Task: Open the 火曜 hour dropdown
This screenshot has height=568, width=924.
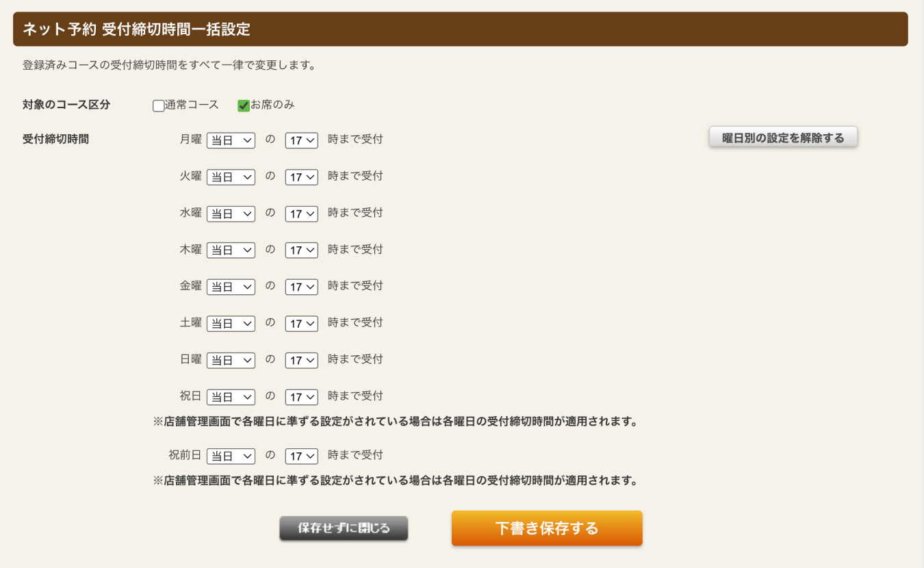Action: click(301, 177)
